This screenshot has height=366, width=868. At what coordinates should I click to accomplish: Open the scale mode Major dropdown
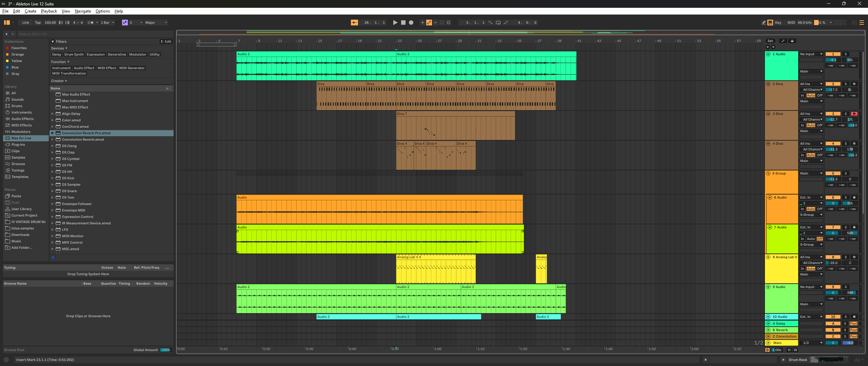click(156, 23)
